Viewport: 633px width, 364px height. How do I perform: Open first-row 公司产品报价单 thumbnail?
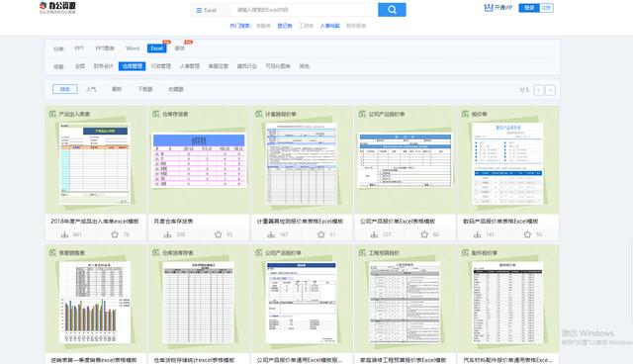coord(405,160)
